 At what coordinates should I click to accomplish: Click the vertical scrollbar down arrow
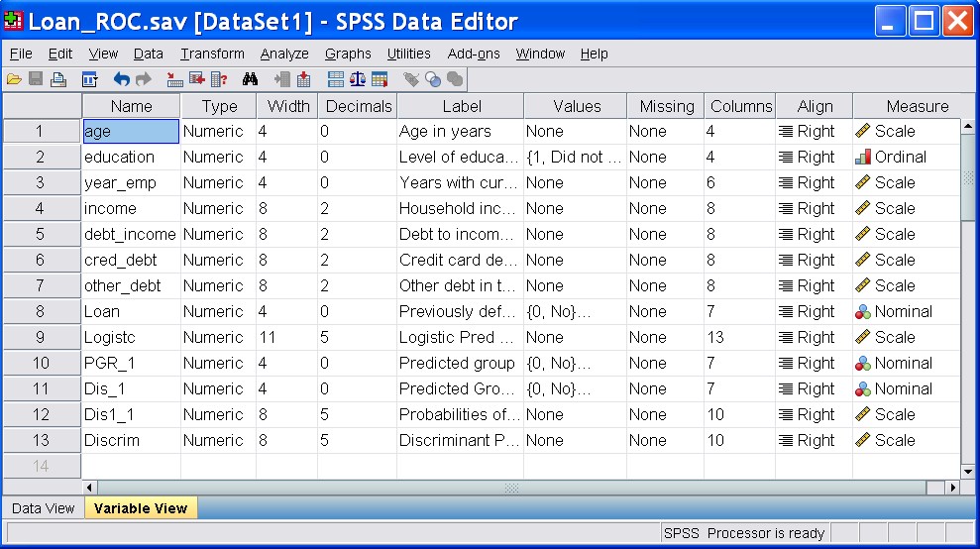[x=967, y=472]
